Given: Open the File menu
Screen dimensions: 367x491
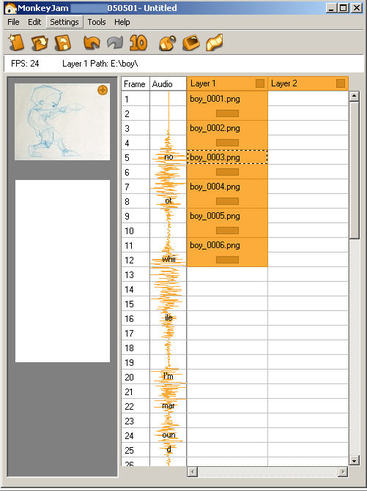Looking at the screenshot, I should [x=13, y=22].
